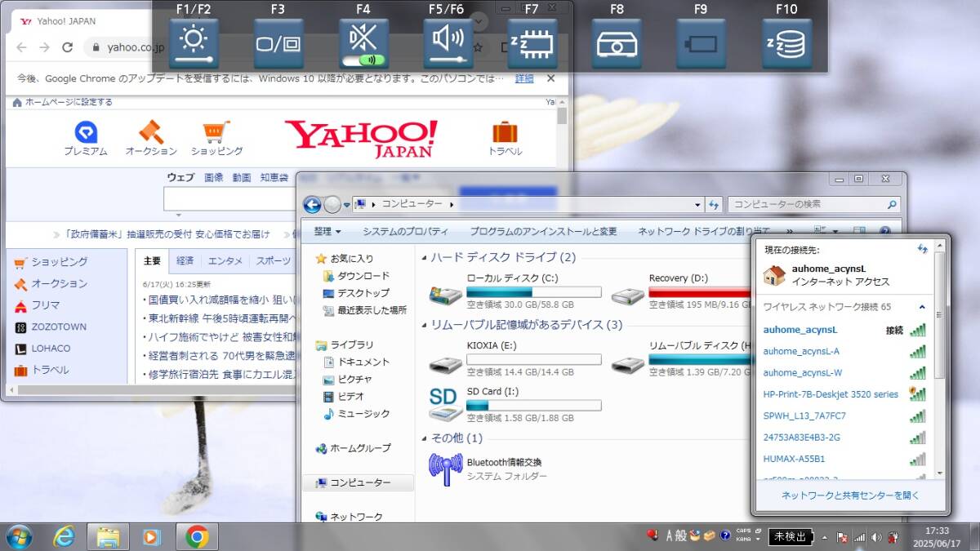
Task: Select ローカル ディスク (C:) drive
Action: pyautogui.click(x=516, y=291)
